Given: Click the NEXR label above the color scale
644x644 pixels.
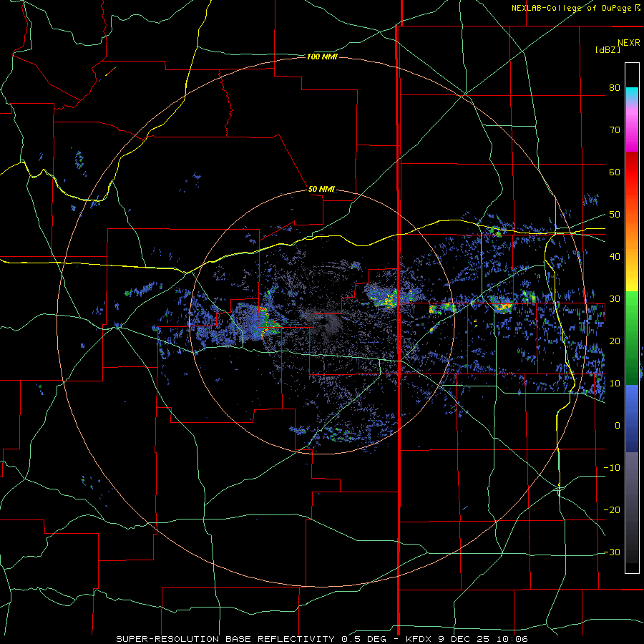Looking at the screenshot, I should coord(628,43).
